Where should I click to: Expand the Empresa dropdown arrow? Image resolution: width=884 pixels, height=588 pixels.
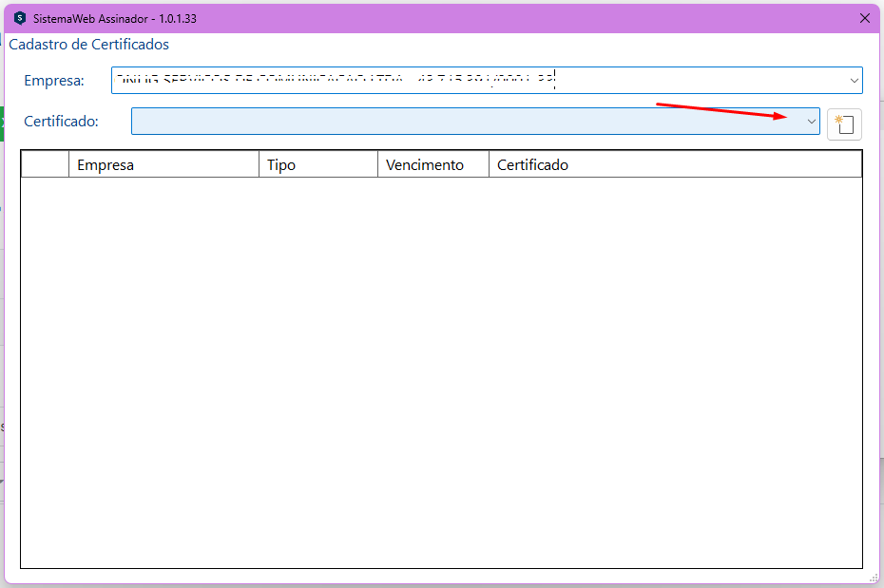point(851,81)
